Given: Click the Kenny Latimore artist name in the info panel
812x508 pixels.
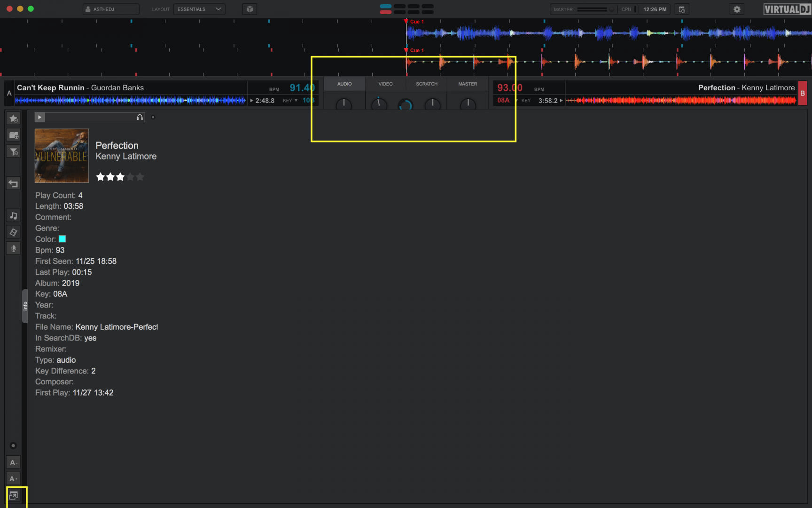Looking at the screenshot, I should [x=126, y=156].
